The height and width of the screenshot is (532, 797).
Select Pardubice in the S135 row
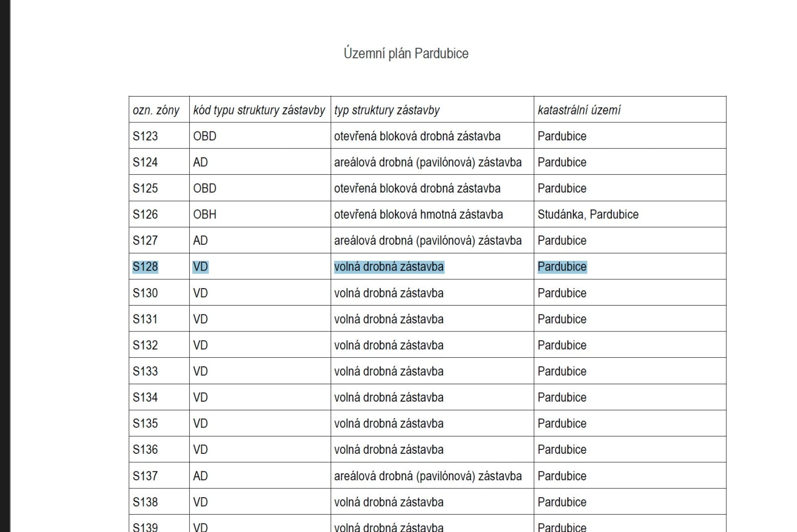562,424
